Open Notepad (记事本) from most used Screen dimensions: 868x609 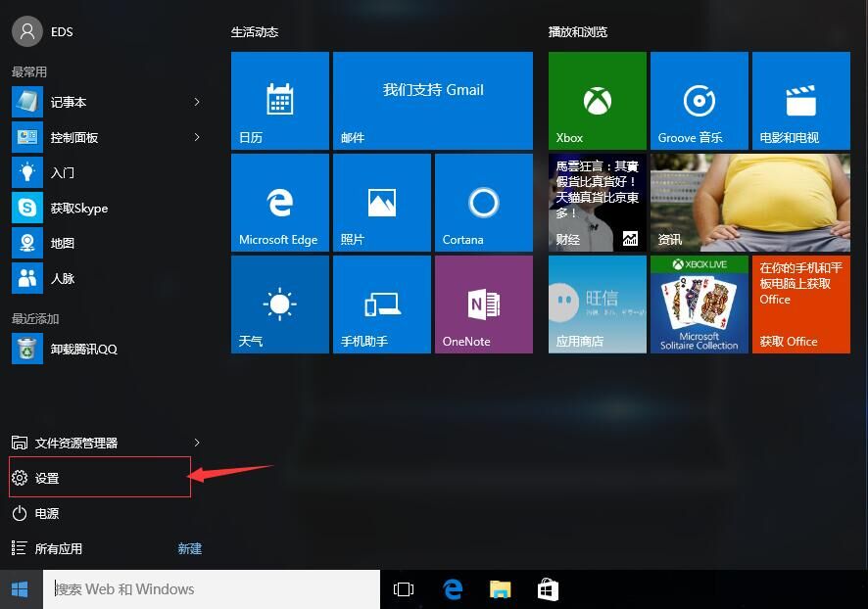click(x=105, y=103)
